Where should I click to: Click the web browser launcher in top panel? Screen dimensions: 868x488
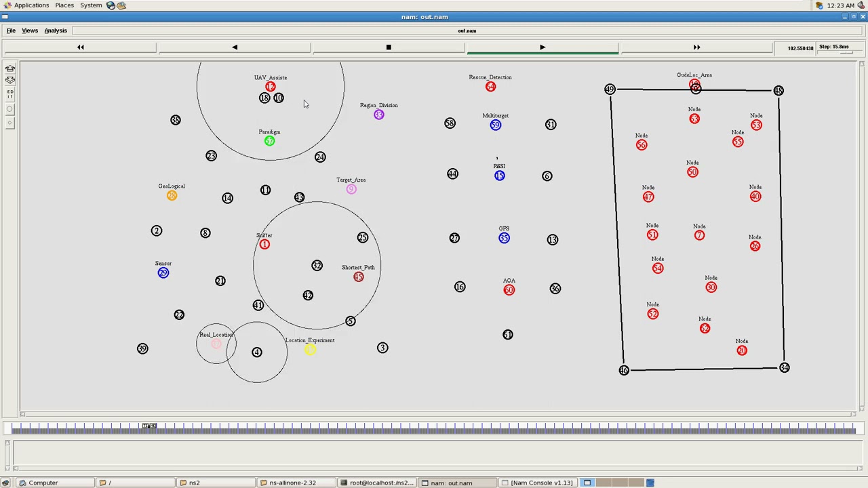[111, 5]
